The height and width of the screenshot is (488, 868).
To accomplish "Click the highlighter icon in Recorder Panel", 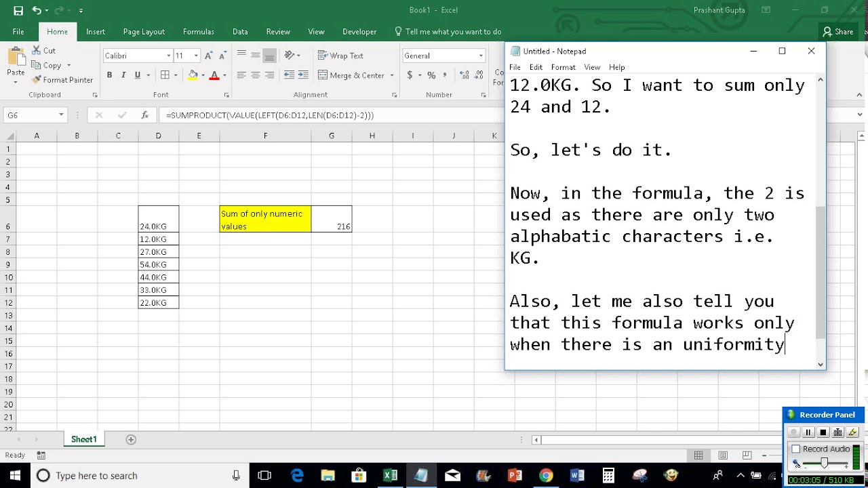I will point(852,432).
